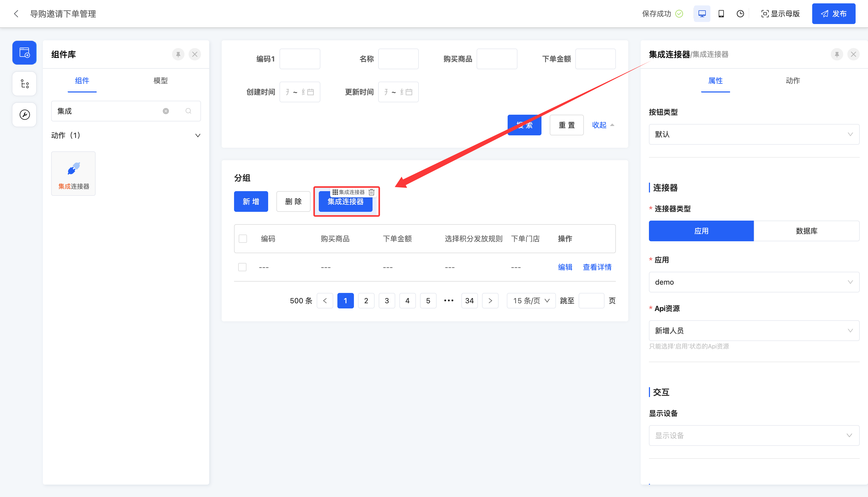
Task: Click the 名称 input field
Action: pyautogui.click(x=398, y=59)
